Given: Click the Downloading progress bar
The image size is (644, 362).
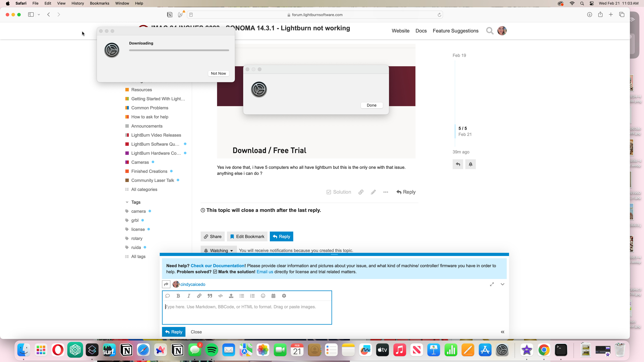Looking at the screenshot, I should point(179,50).
